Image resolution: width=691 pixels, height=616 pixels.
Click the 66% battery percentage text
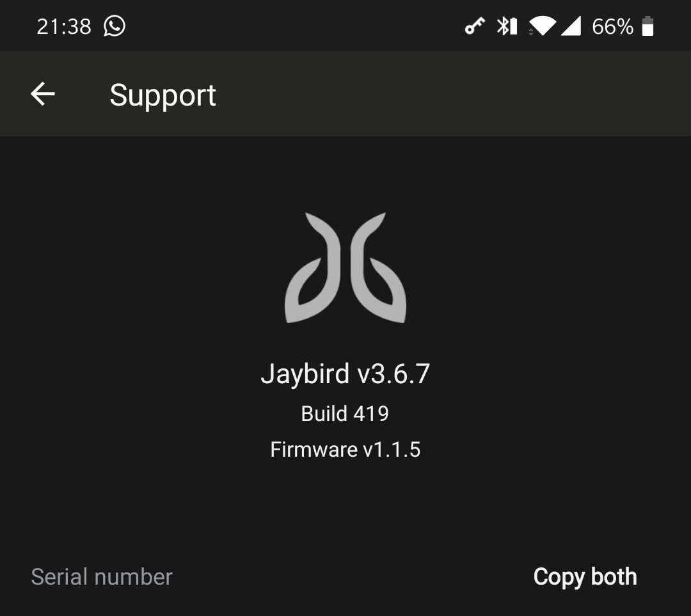click(612, 26)
